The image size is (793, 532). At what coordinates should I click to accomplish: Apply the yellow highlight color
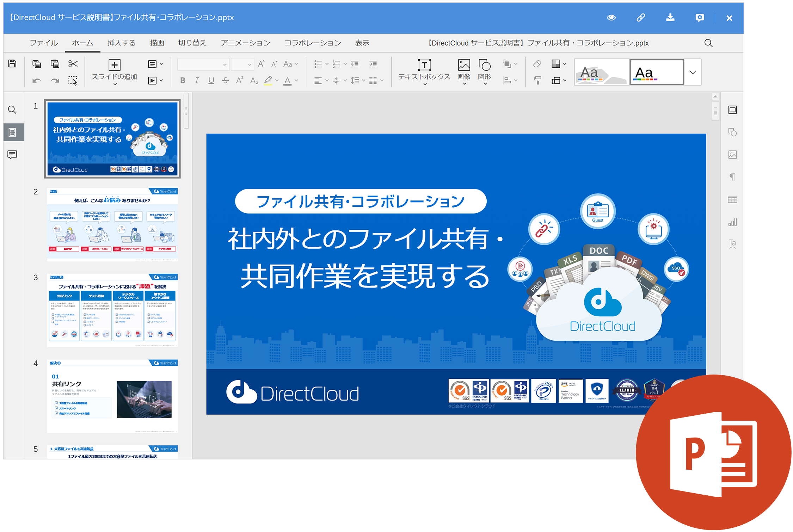click(268, 81)
